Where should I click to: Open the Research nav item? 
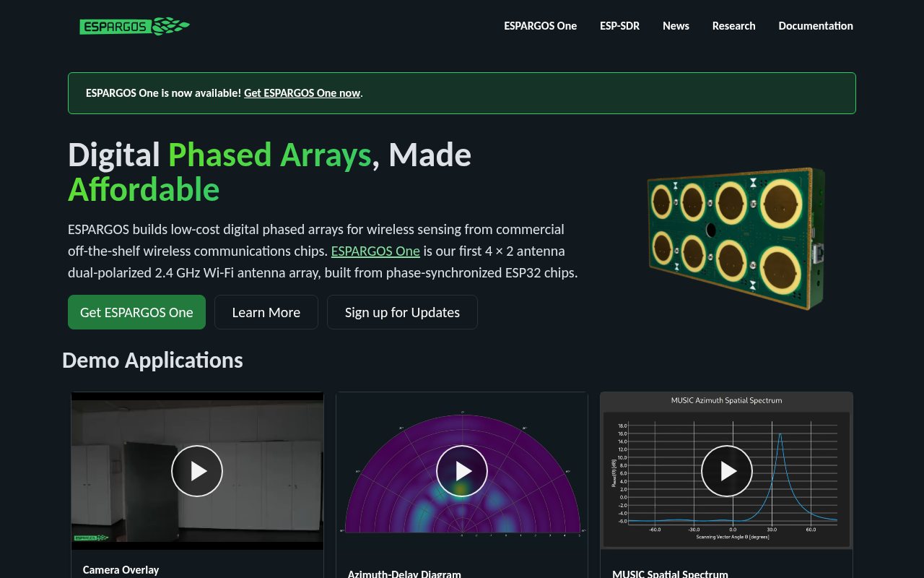734,26
